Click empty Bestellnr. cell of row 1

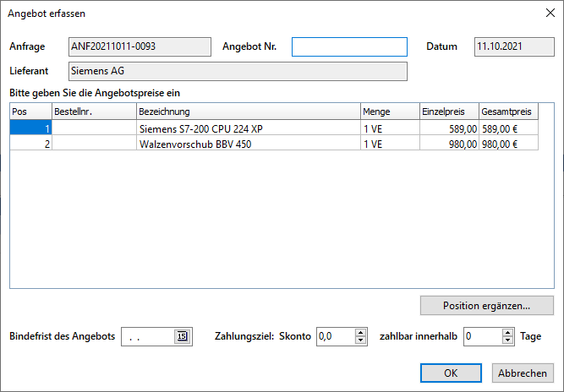(x=94, y=128)
